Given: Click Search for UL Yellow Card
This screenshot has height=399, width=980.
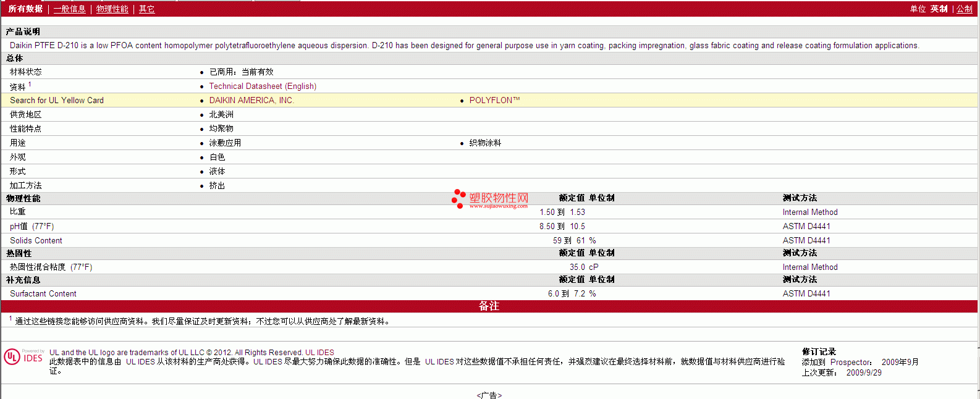Looking at the screenshot, I should [x=57, y=100].
